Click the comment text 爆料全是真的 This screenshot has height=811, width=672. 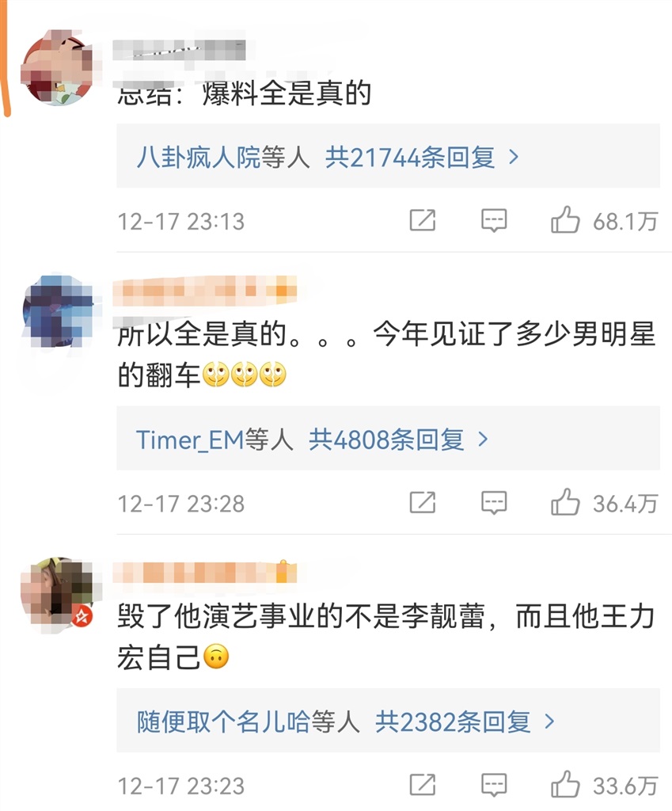pos(287,93)
